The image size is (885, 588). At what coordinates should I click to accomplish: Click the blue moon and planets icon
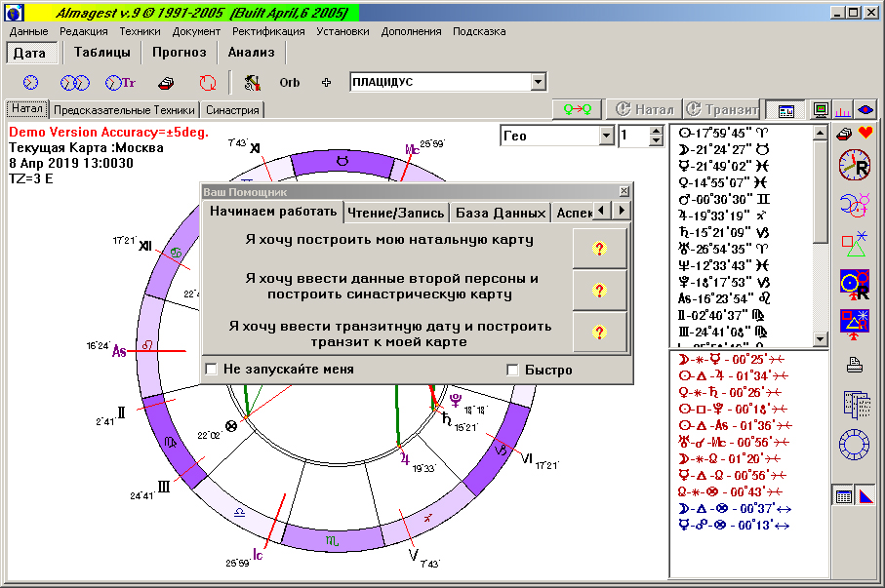pos(854,206)
